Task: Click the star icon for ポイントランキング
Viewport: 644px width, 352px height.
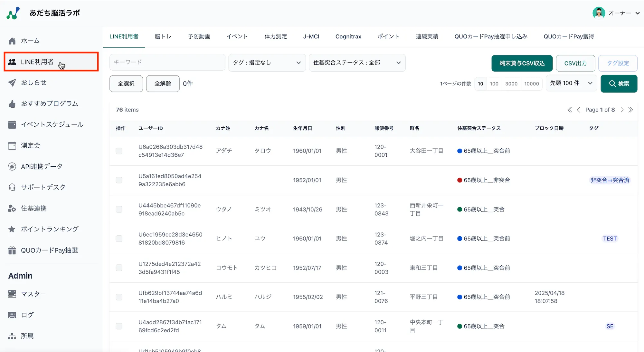Action: tap(12, 229)
